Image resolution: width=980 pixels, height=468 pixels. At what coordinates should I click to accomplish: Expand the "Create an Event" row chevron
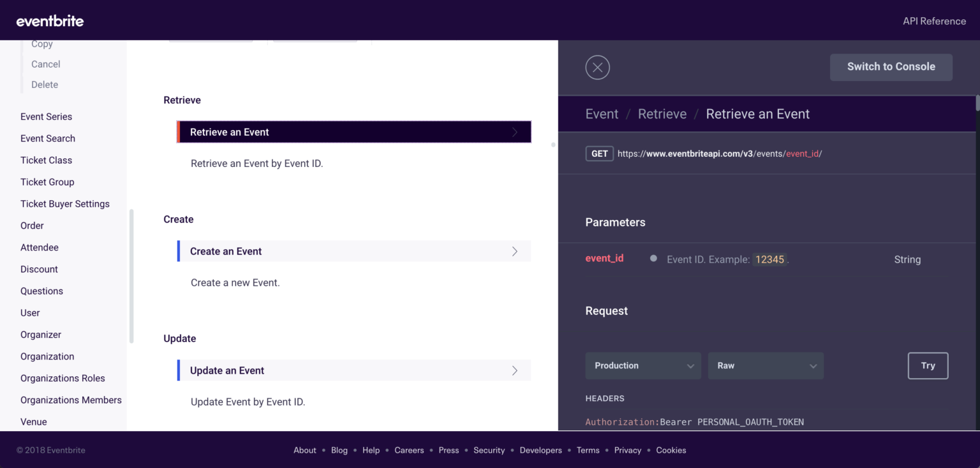515,251
